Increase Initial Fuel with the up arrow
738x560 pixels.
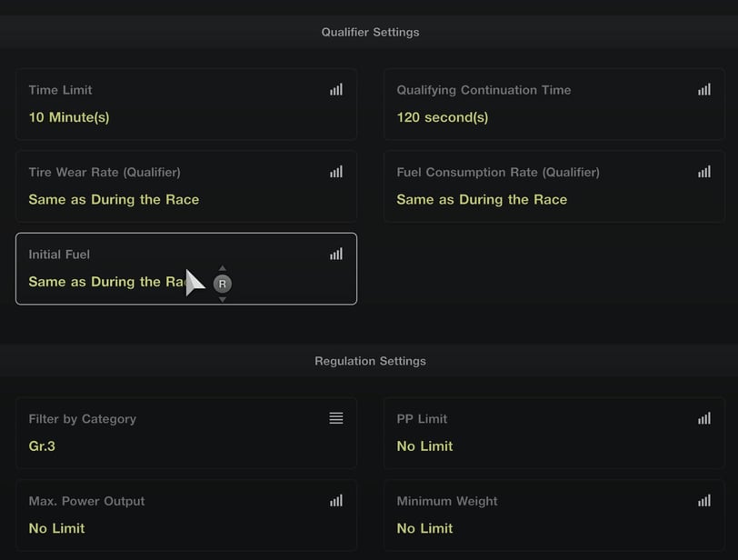[x=223, y=268]
